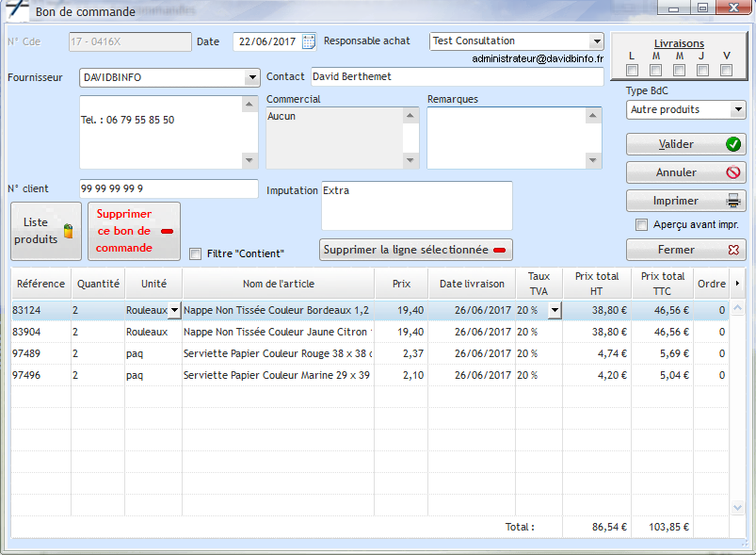Open the date calendar picker icon
This screenshot has width=756, height=555.
[309, 41]
